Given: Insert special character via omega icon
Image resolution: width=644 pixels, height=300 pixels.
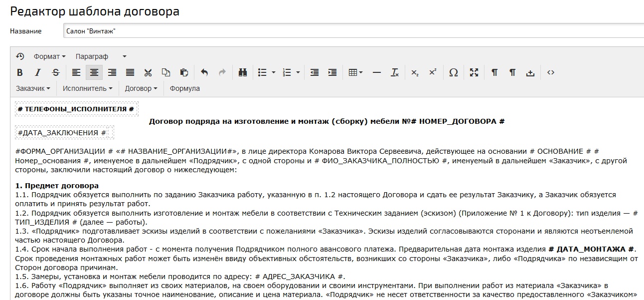Looking at the screenshot, I should [454, 73].
